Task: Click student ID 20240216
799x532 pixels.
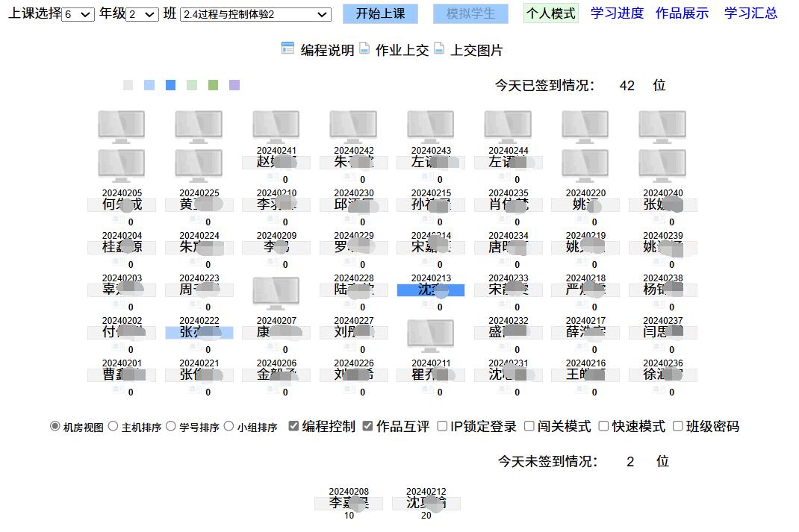Action: click(585, 363)
